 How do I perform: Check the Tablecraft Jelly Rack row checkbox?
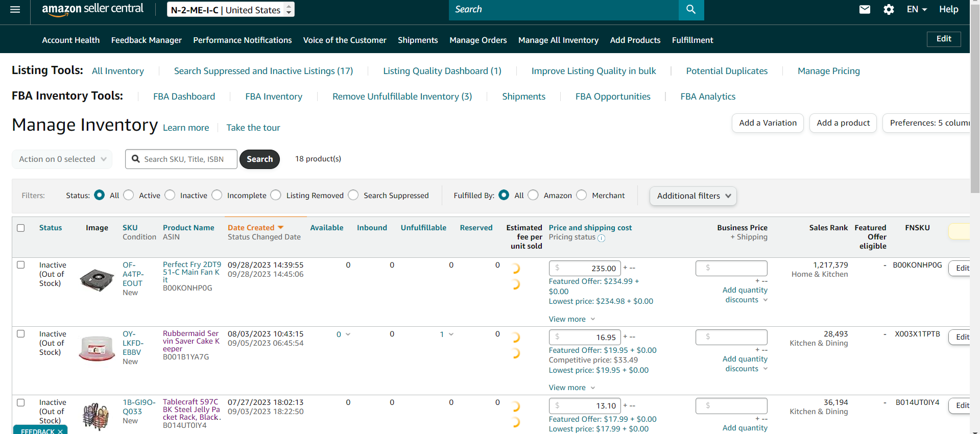click(x=21, y=402)
